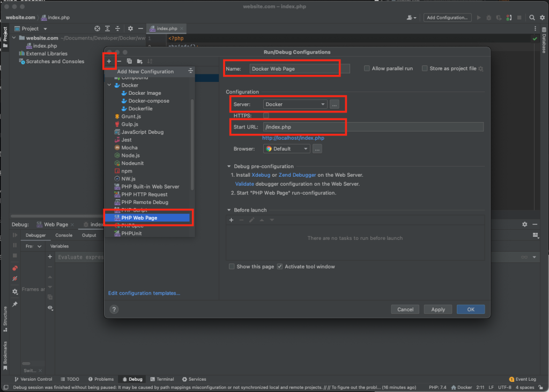The width and height of the screenshot is (549, 392).
Task: Remove configuration with minus icon in dialog
Action: 119,61
